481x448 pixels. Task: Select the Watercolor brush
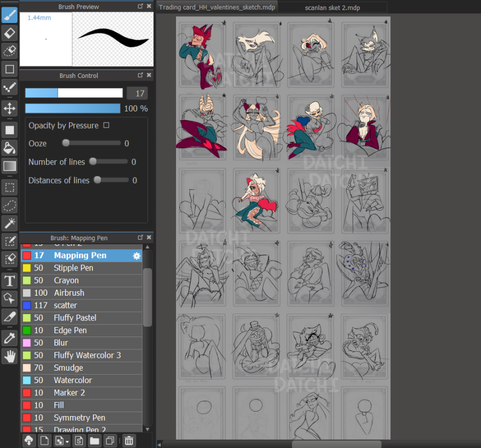pos(81,381)
